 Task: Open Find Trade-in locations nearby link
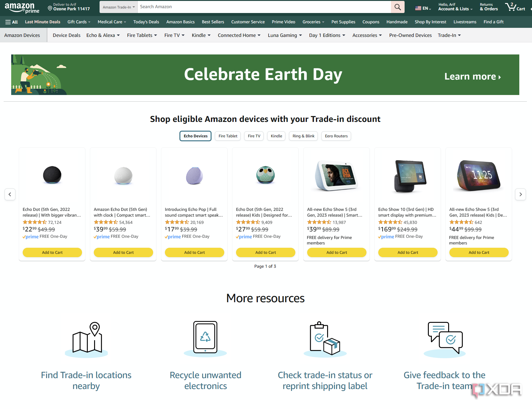pyautogui.click(x=86, y=381)
